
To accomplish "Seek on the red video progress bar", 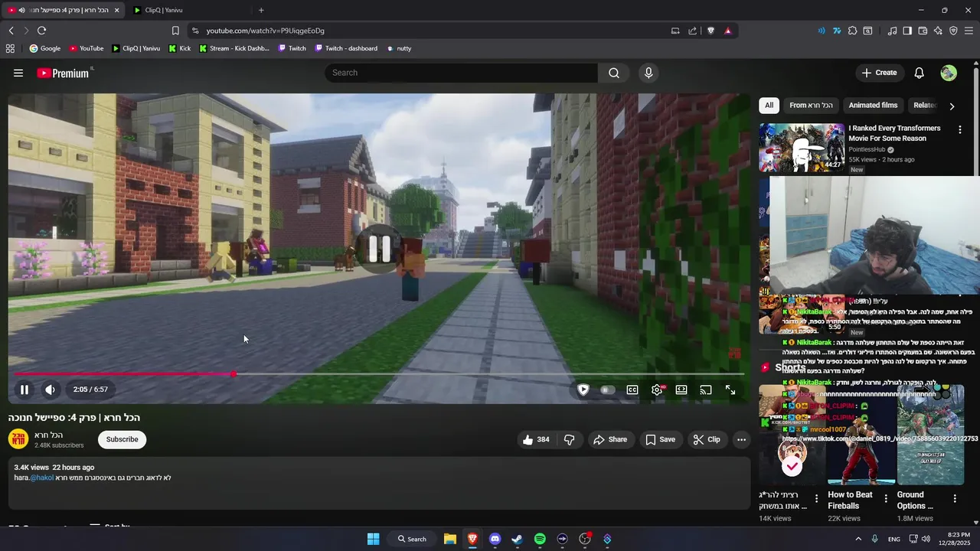I will 379,374.
